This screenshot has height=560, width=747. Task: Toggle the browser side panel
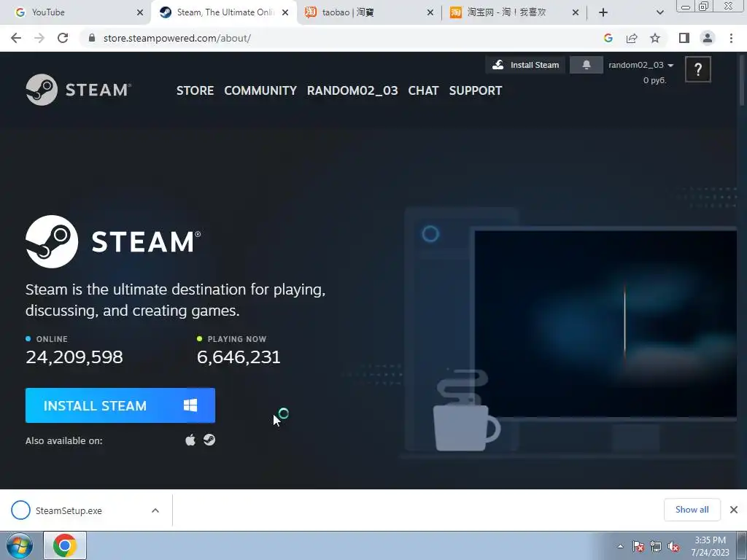coord(684,38)
